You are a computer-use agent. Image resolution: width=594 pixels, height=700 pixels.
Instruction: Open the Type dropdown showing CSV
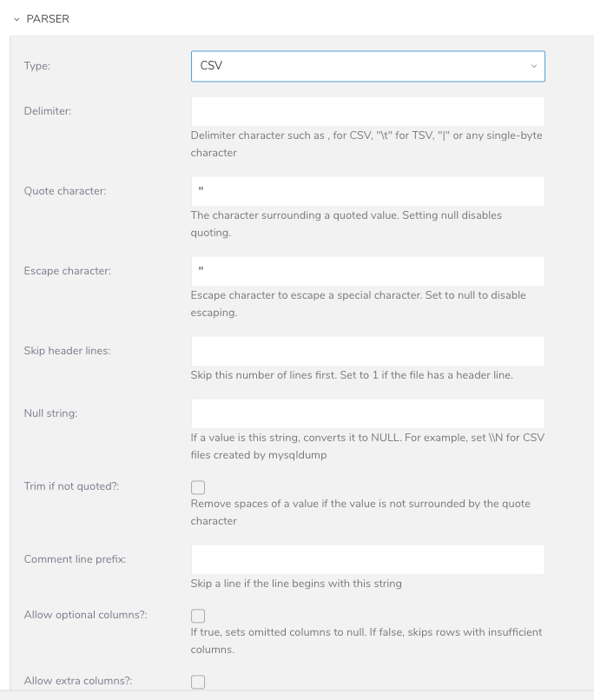pyautogui.click(x=367, y=65)
